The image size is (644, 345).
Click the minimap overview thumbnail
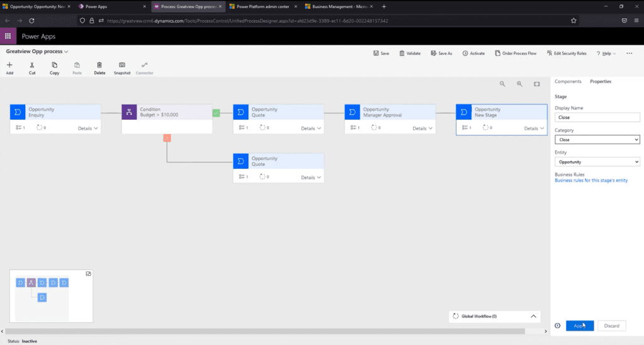[52, 296]
